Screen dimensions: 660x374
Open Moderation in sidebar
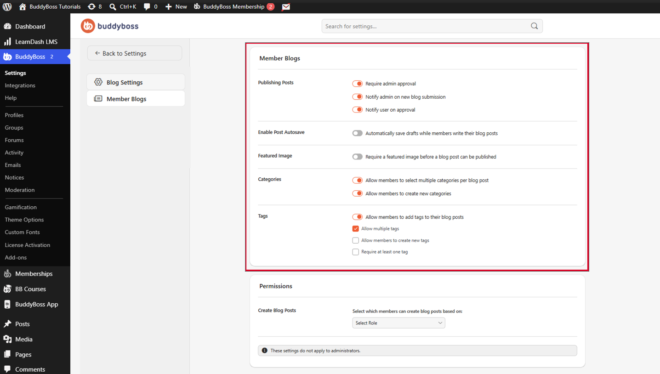click(19, 190)
